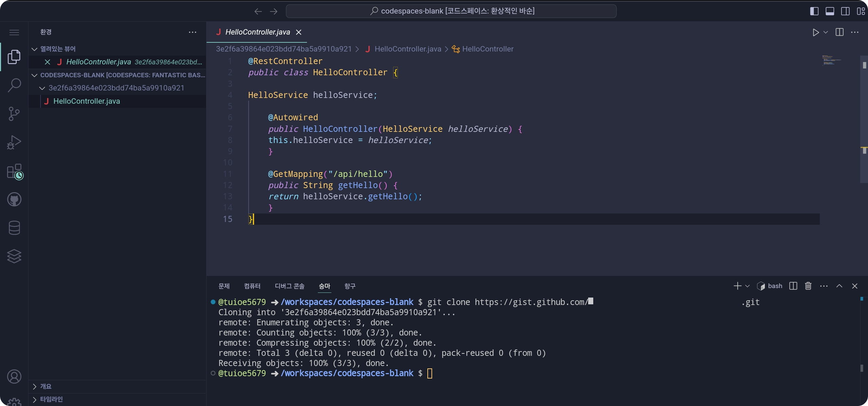Expand the 타임라인 section
The width and height of the screenshot is (868, 406).
point(51,399)
